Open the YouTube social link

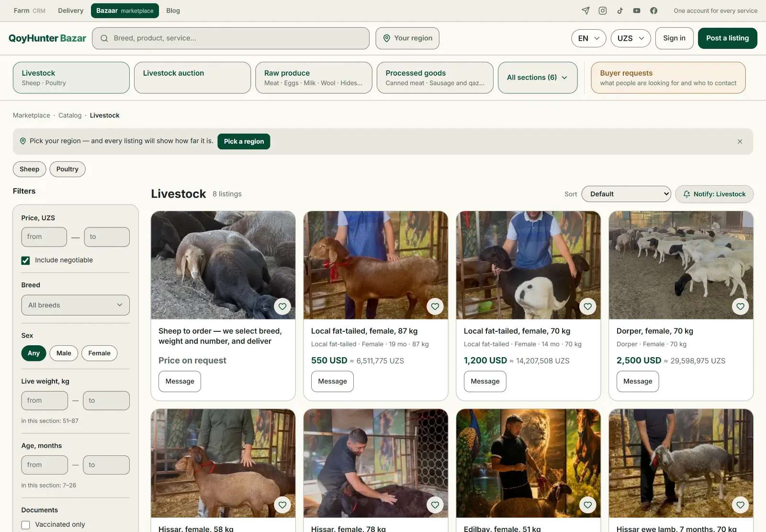pyautogui.click(x=637, y=11)
